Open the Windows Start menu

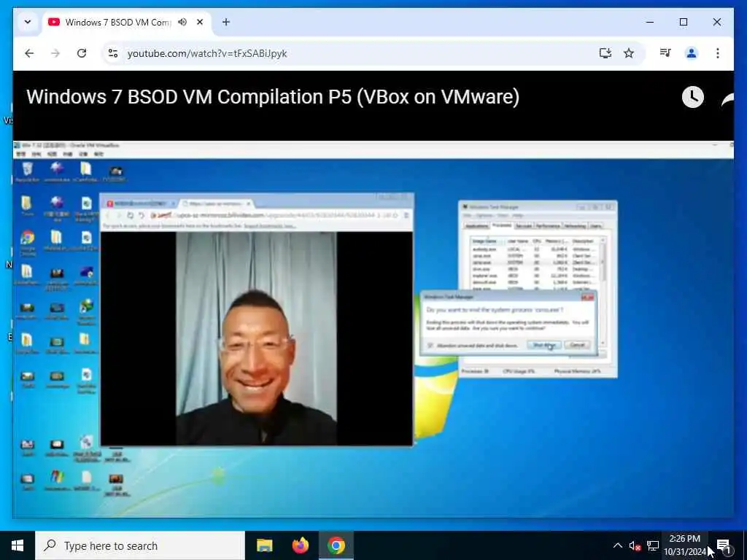pyautogui.click(x=18, y=545)
